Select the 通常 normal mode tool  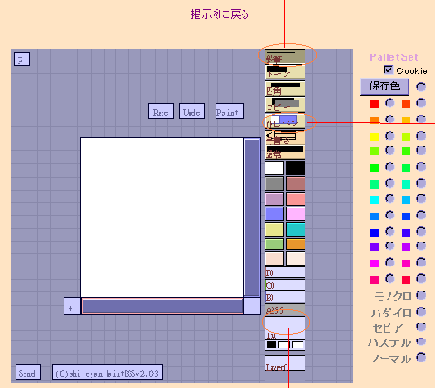point(285,152)
